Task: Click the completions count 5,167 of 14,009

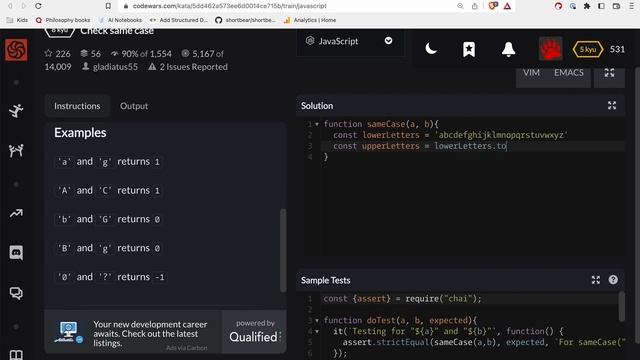Action: [x=134, y=60]
